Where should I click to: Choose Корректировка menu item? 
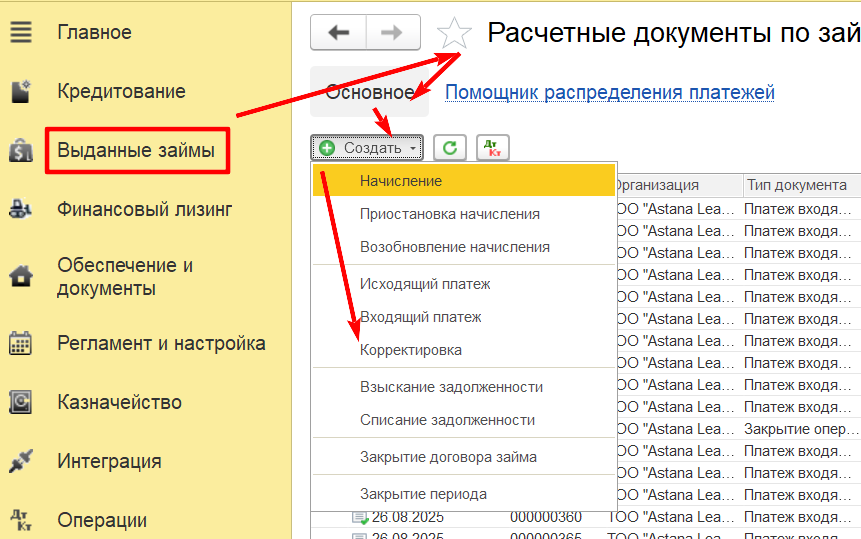(464, 350)
